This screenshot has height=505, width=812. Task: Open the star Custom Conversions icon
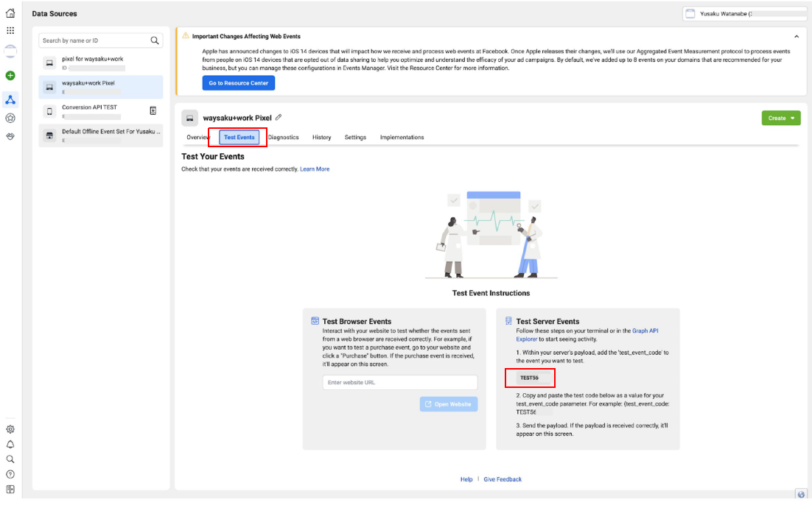tap(10, 118)
